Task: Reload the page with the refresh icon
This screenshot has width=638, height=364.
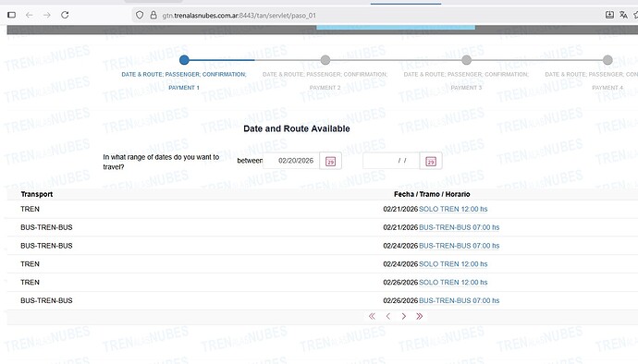Action: (65, 15)
